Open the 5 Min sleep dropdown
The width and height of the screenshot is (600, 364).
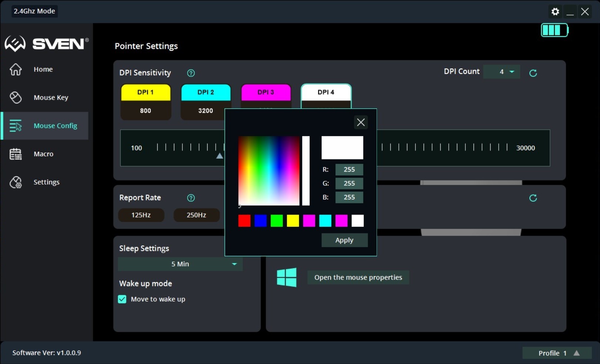tap(180, 264)
